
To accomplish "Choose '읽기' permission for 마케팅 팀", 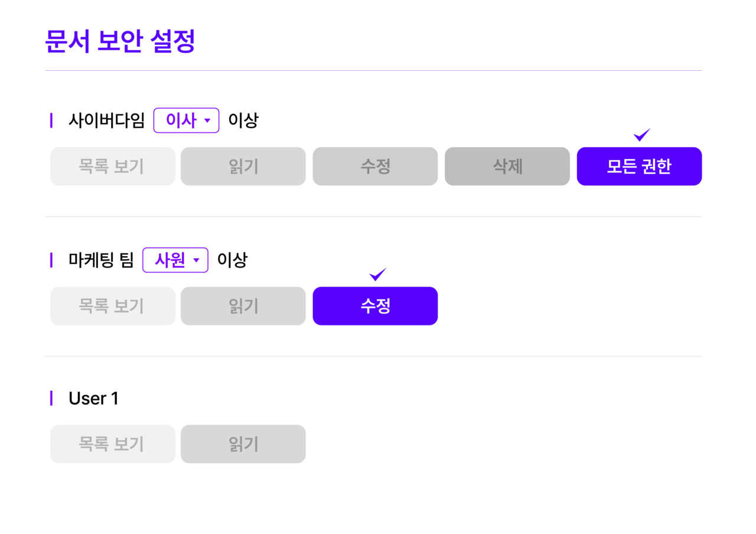I will (243, 306).
